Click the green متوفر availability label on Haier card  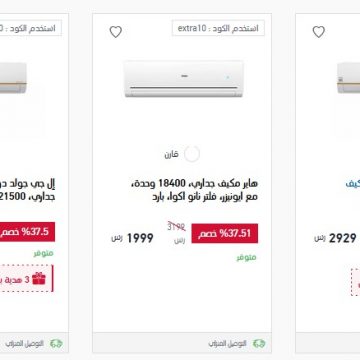(246, 257)
